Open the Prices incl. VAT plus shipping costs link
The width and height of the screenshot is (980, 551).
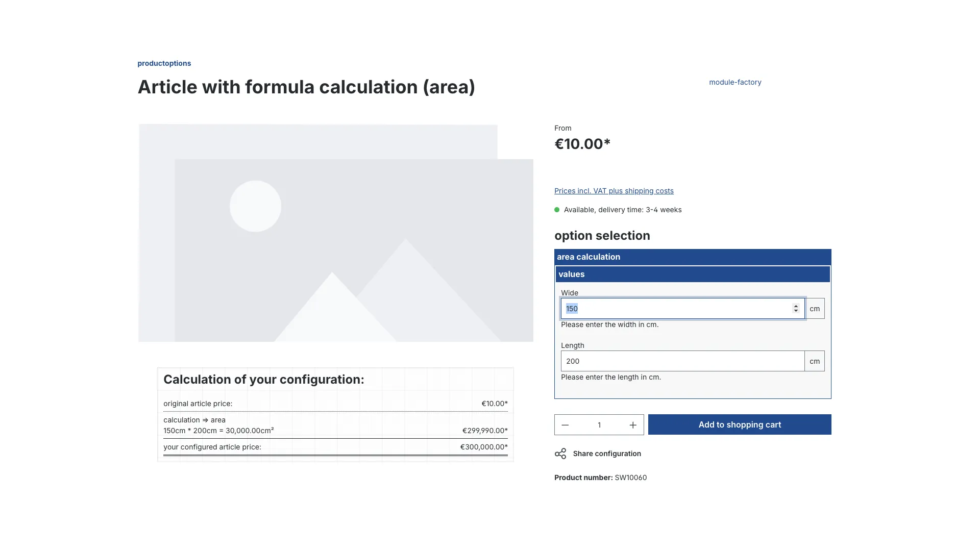click(x=614, y=191)
